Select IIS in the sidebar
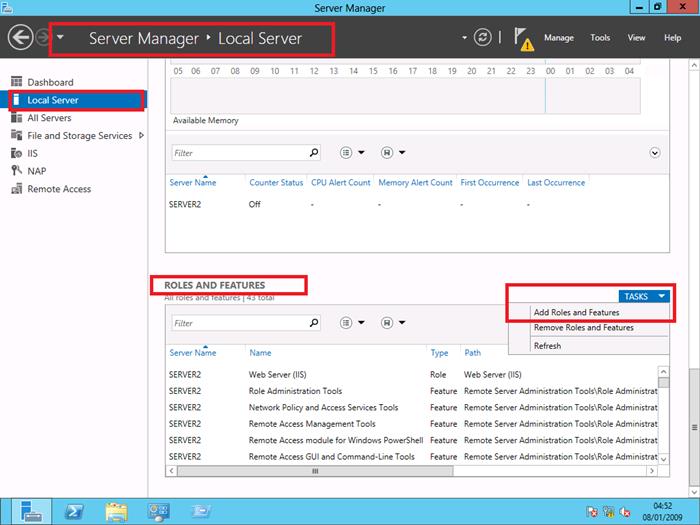The height and width of the screenshot is (525, 700). tap(32, 154)
